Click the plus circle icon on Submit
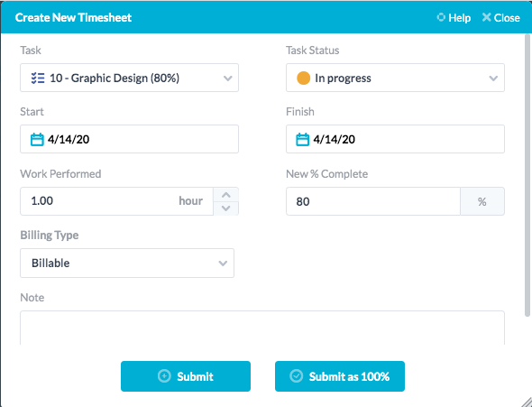Screen dimensions: 532x407 (x=164, y=376)
